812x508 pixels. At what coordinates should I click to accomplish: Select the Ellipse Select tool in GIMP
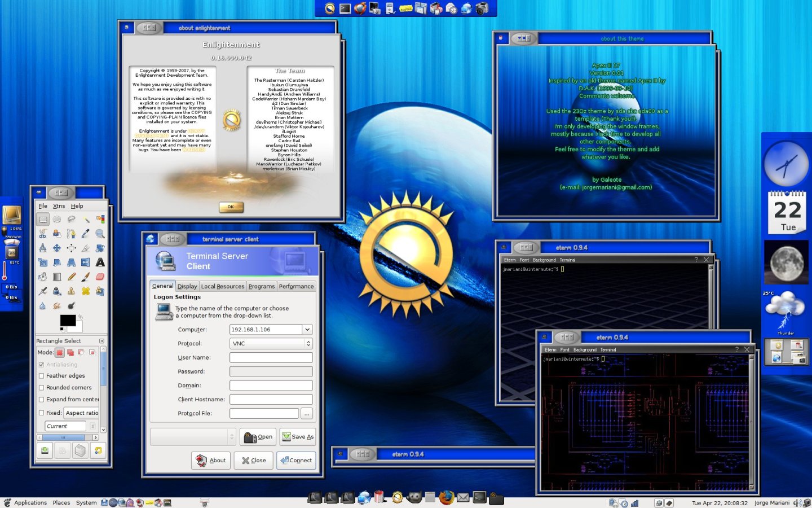(57, 219)
